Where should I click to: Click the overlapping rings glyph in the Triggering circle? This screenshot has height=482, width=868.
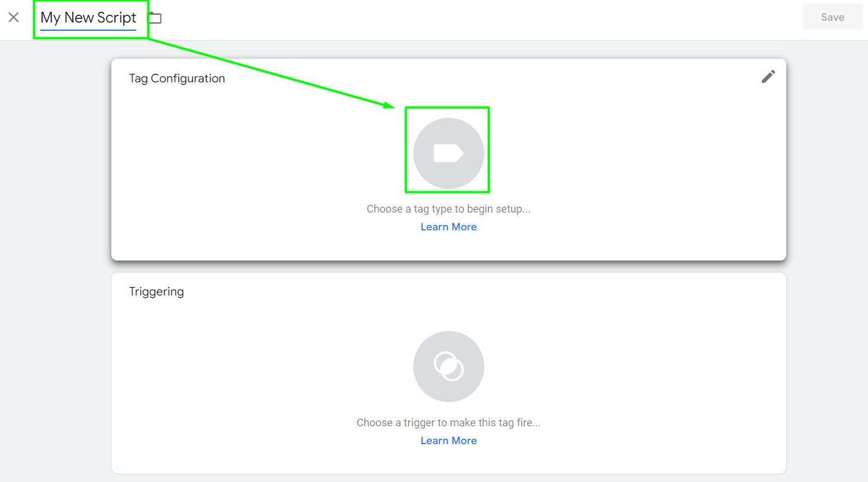click(449, 366)
